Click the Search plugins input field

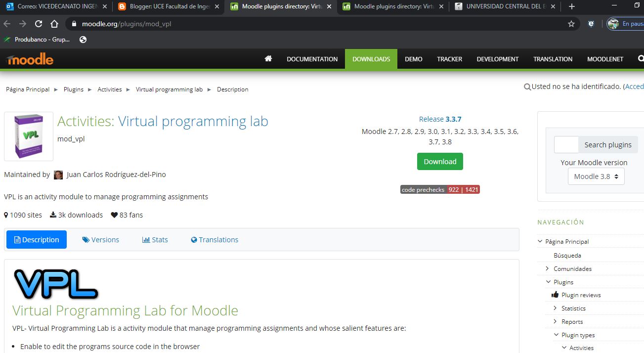(566, 144)
